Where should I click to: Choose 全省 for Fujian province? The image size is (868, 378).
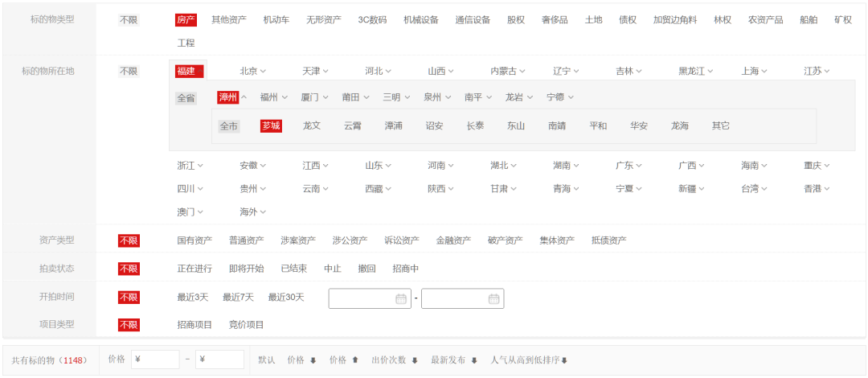(x=186, y=98)
